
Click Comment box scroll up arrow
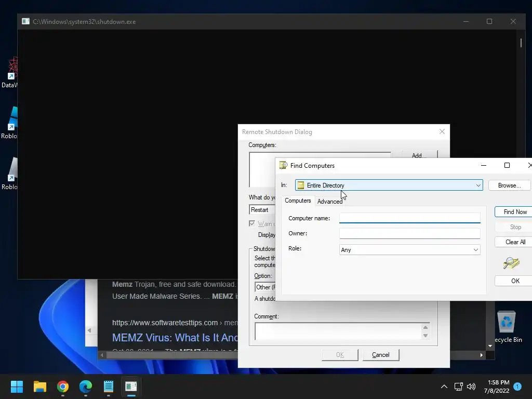425,327
